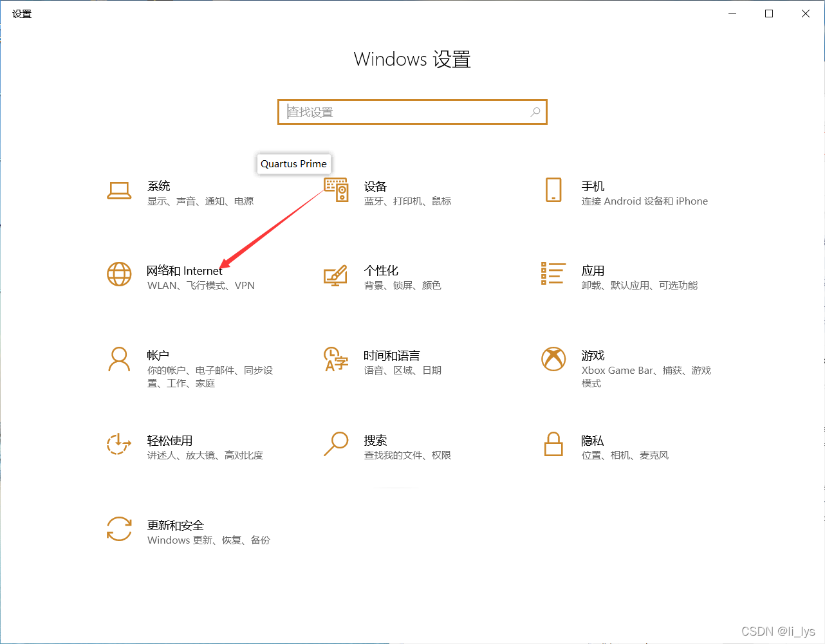Image resolution: width=825 pixels, height=644 pixels.
Task: Open 应用 settings title
Action: (x=593, y=271)
